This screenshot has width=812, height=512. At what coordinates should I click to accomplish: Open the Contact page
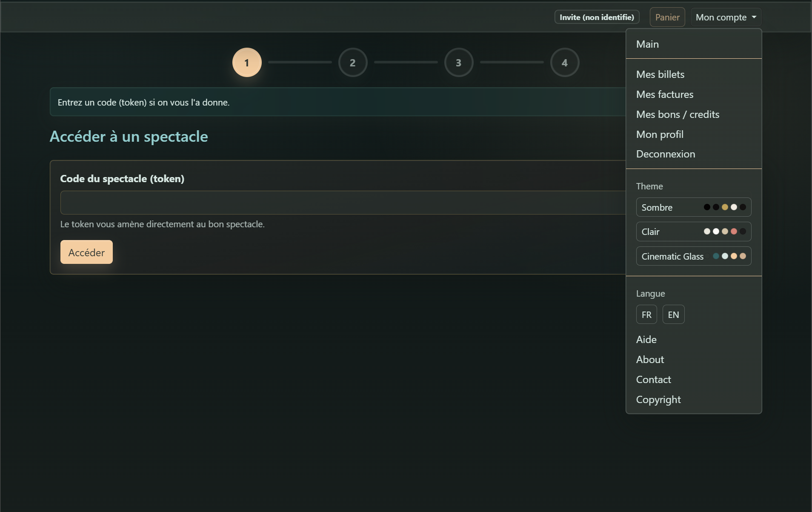click(x=654, y=379)
